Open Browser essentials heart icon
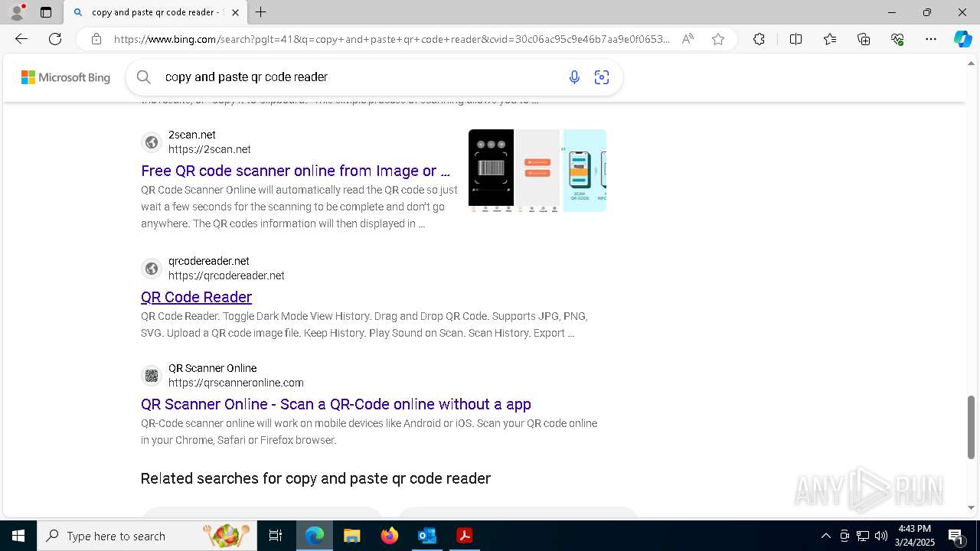The image size is (980, 551). [897, 39]
